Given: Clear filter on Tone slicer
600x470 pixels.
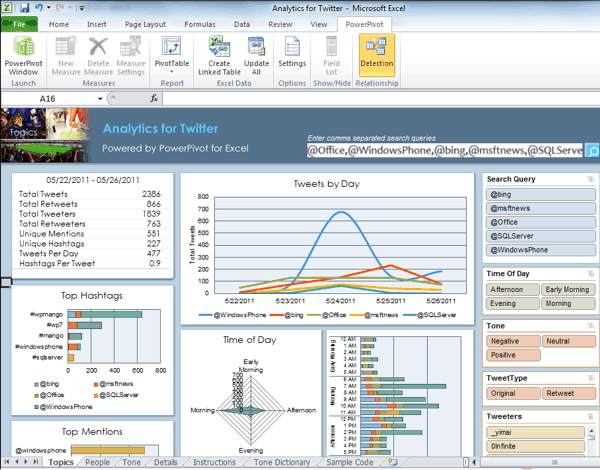Looking at the screenshot, I should [591, 326].
